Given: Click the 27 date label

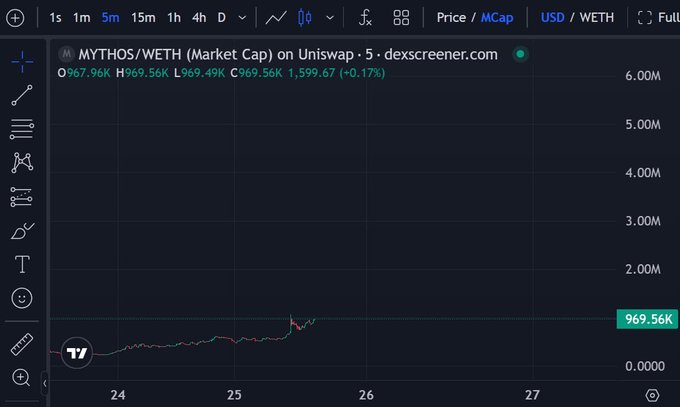Looking at the screenshot, I should (533, 395).
